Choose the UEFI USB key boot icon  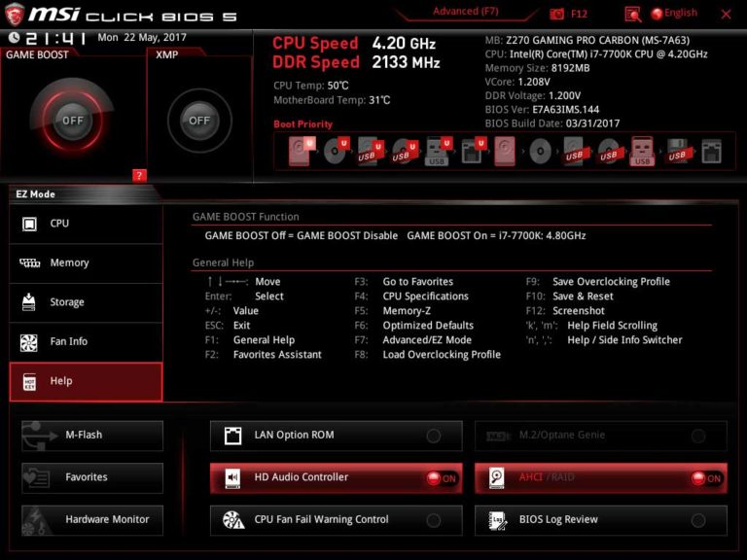439,152
